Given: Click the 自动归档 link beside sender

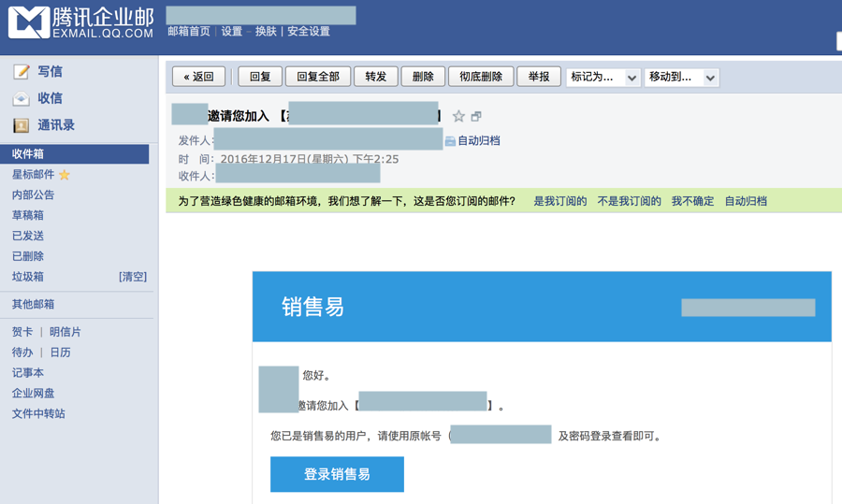Looking at the screenshot, I should [x=478, y=140].
